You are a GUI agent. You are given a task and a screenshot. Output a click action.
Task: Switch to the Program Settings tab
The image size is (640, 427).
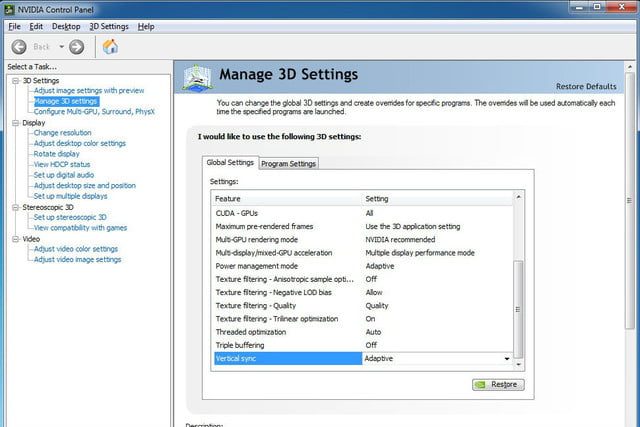[x=289, y=164]
